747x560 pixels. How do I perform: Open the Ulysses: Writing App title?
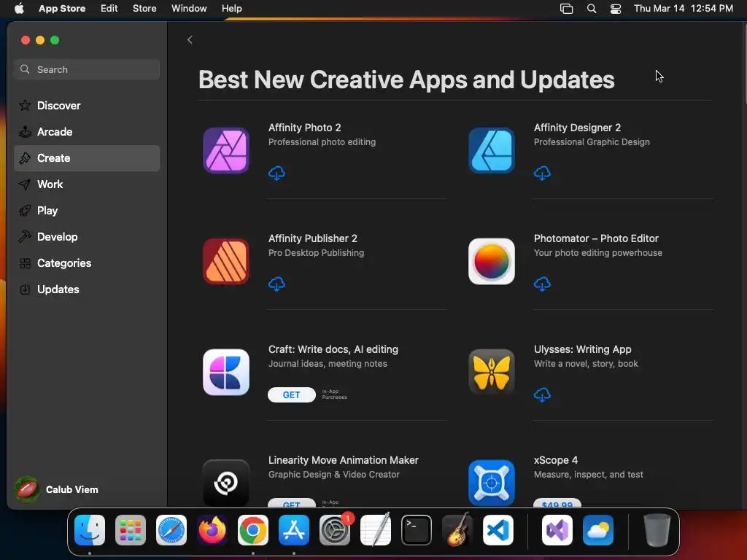(x=582, y=349)
